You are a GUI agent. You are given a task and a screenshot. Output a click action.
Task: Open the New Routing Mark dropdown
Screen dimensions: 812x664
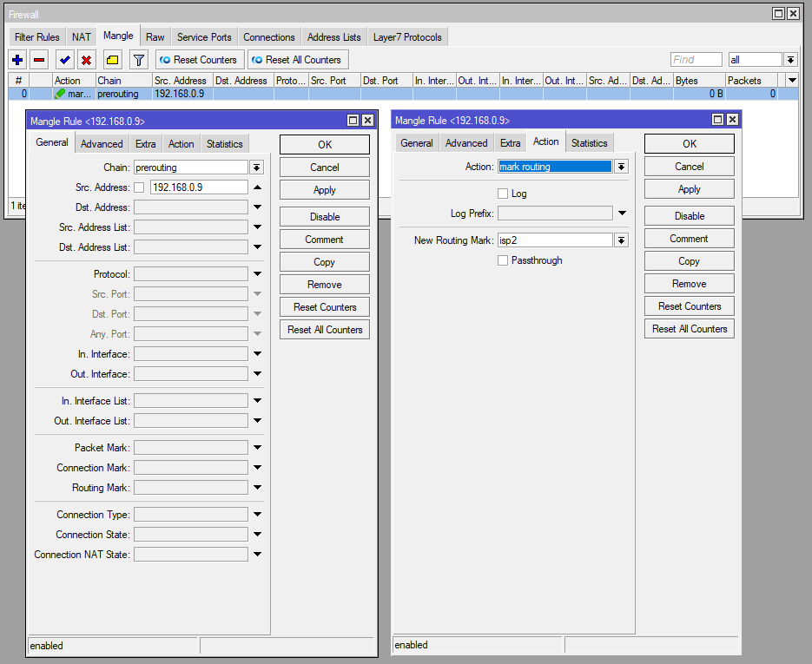621,240
